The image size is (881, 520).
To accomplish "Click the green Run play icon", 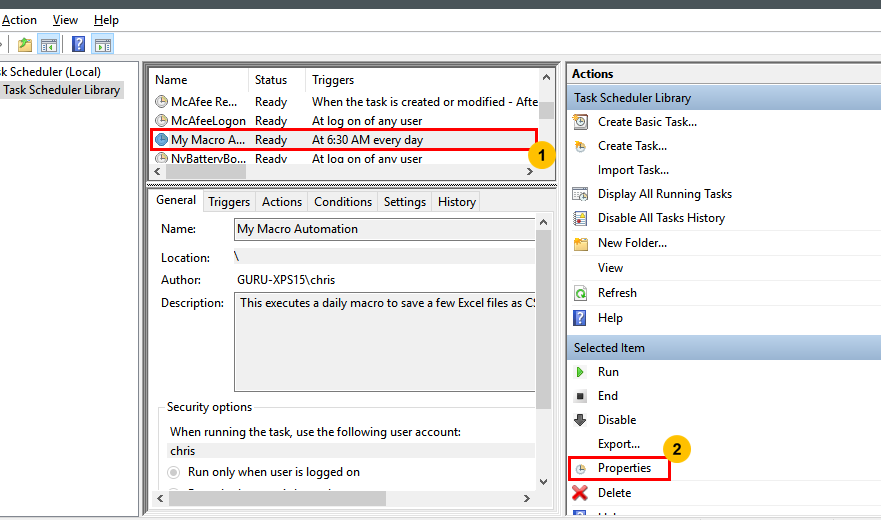I will click(580, 372).
